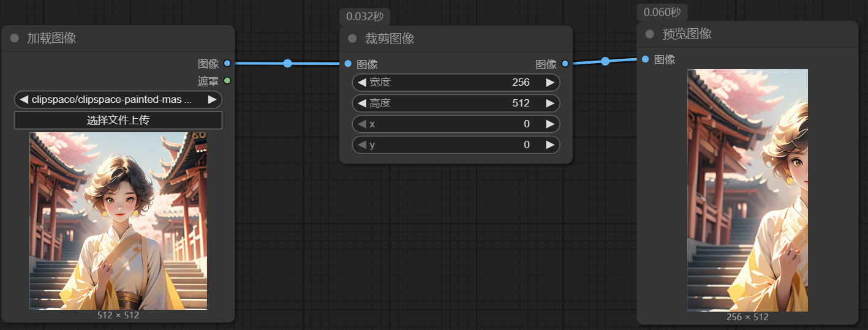
Task: Collapse the 加载图像 node via its title dot
Action: click(x=15, y=38)
